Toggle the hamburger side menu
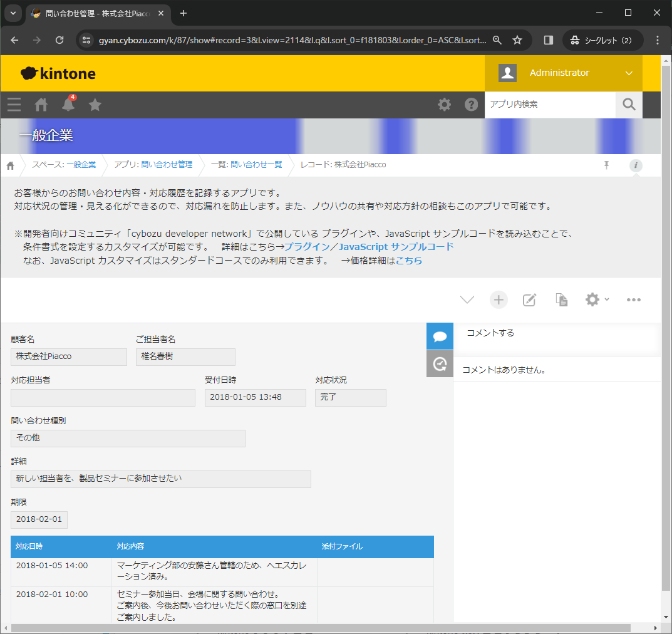This screenshot has width=672, height=634. 14,105
